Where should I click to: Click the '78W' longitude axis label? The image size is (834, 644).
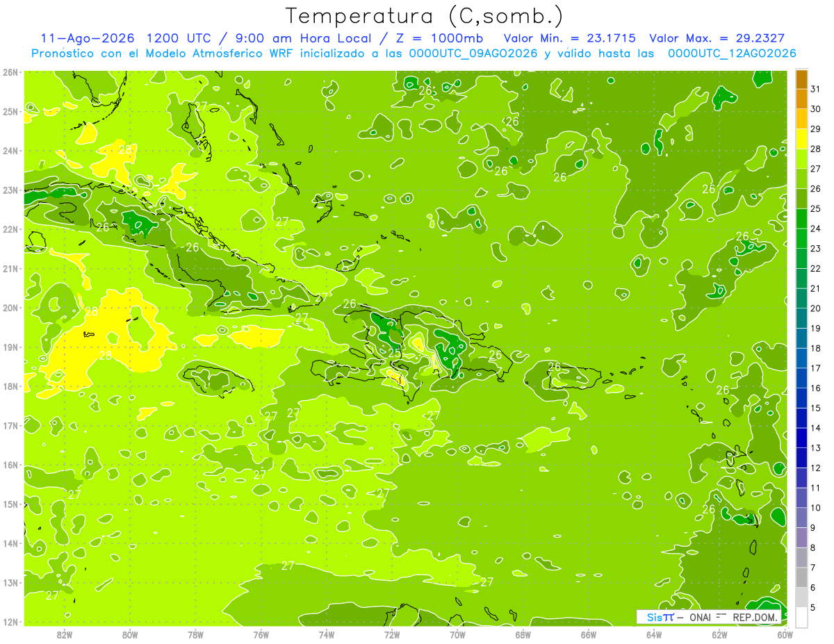(x=195, y=634)
